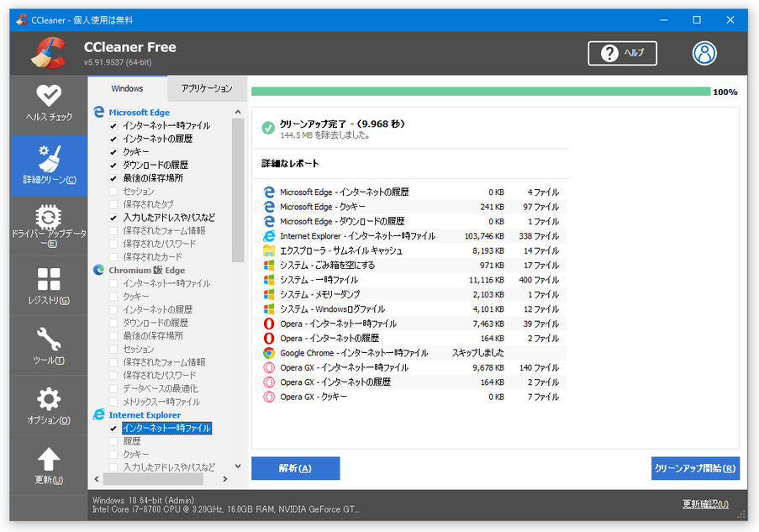Uncheck 入力したアドレスやパスなど under Microsoft Edge

coord(113,218)
